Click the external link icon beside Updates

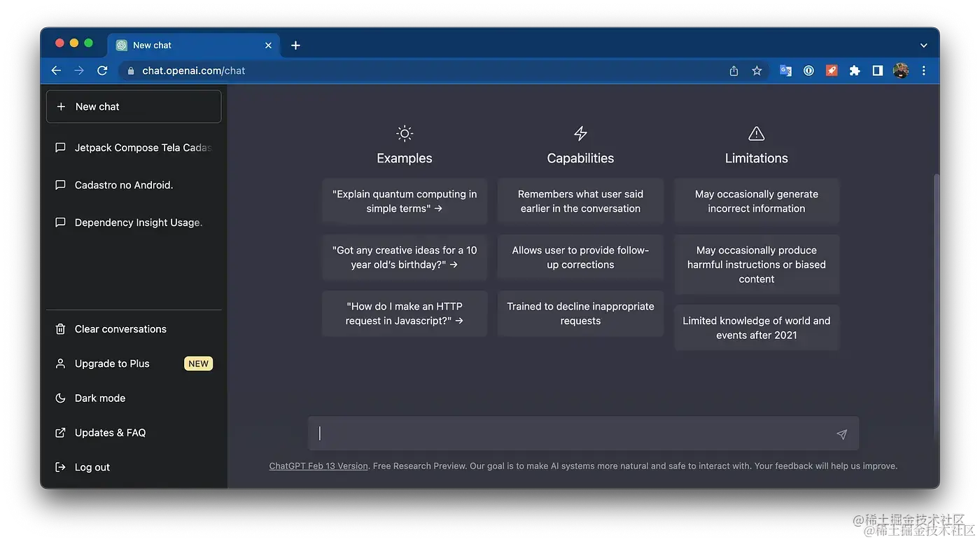(x=60, y=433)
